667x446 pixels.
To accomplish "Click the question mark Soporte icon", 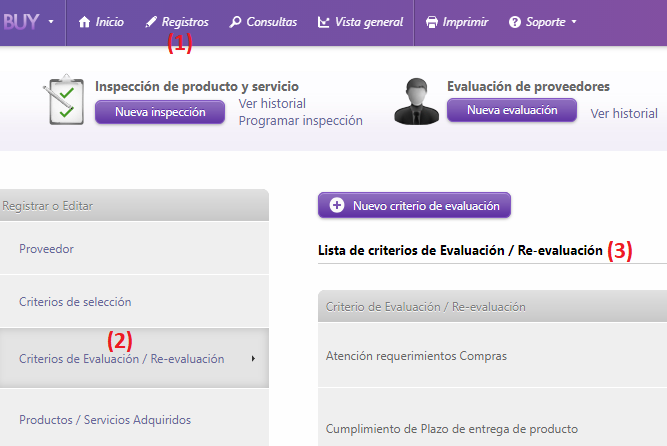I will (x=515, y=22).
